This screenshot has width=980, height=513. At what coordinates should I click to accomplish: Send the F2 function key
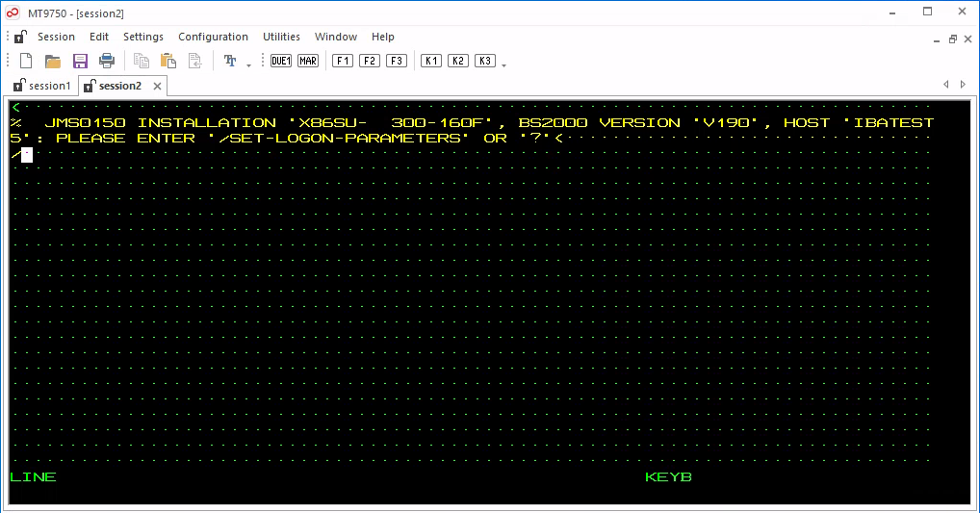pyautogui.click(x=370, y=61)
